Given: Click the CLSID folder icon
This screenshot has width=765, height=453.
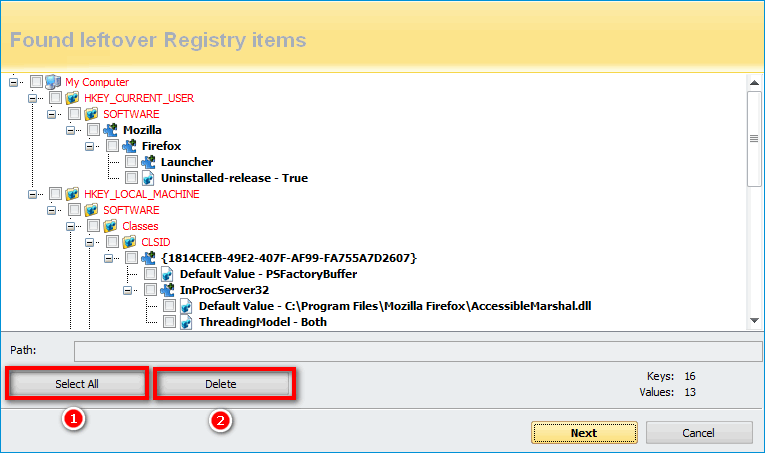Looking at the screenshot, I should coord(129,242).
